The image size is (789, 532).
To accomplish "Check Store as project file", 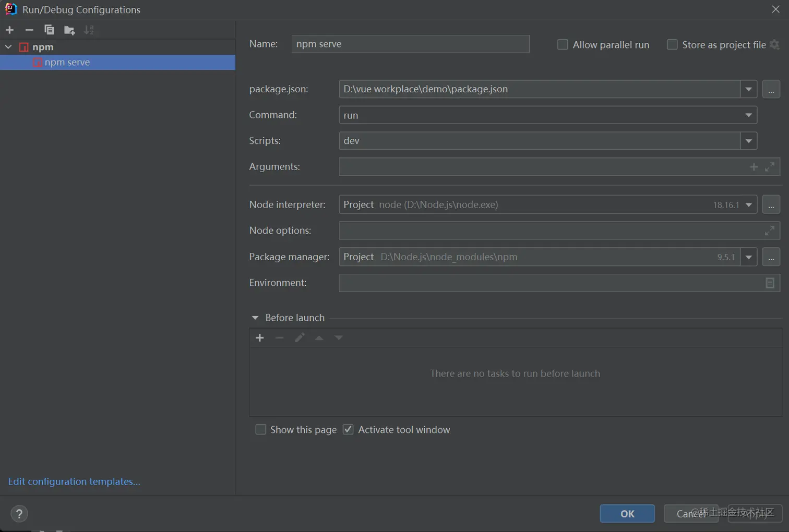I will (x=672, y=45).
